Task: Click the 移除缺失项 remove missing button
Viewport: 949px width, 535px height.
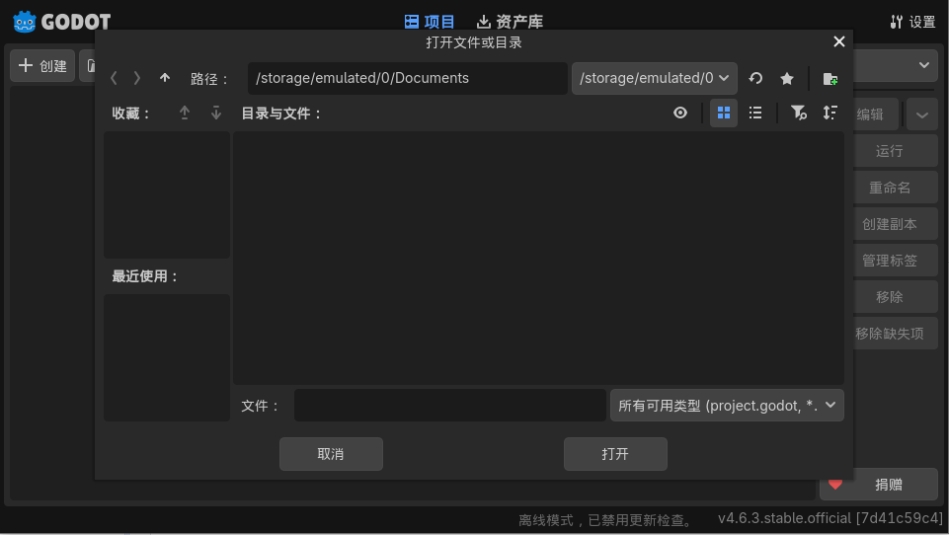Action: (x=895, y=333)
